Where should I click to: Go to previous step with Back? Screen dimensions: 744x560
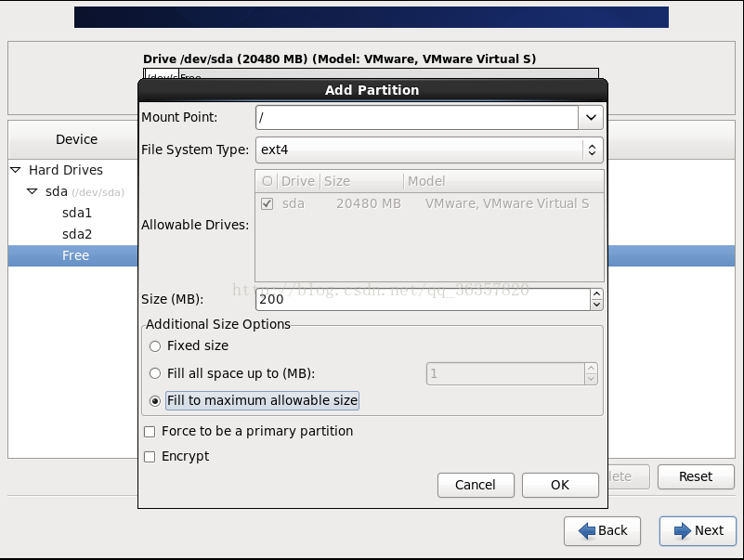click(x=603, y=531)
